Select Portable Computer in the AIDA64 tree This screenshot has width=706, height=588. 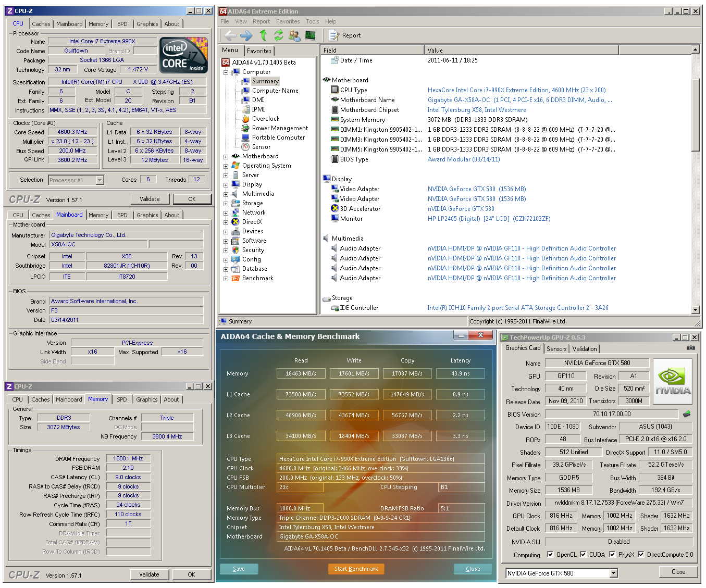click(278, 137)
